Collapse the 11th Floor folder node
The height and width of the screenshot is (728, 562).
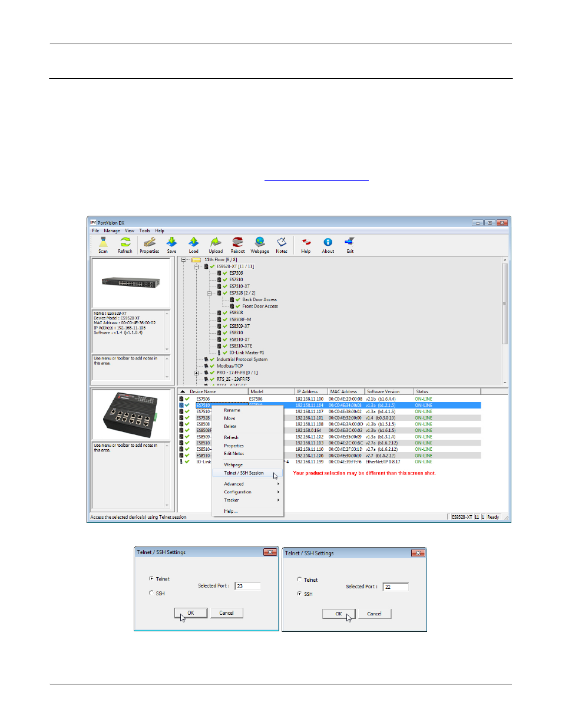click(x=184, y=259)
